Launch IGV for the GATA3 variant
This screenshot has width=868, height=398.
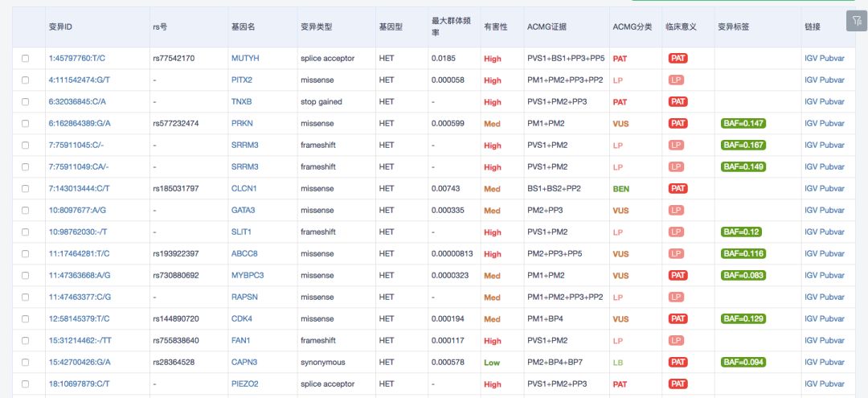pos(811,211)
